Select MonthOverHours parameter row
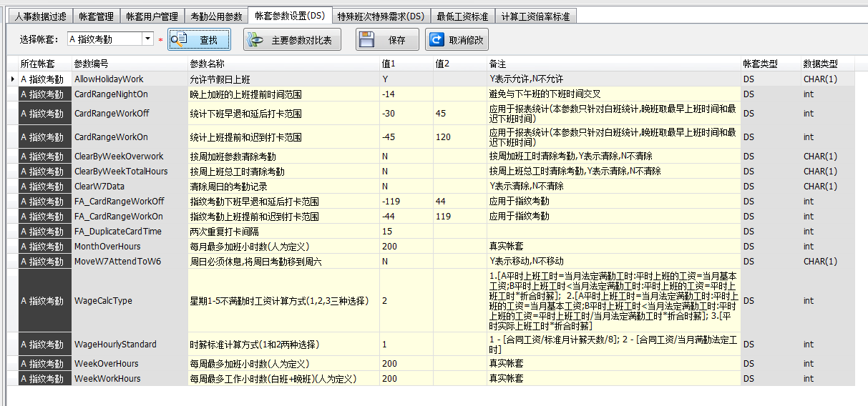This screenshot has width=868, height=406. [130, 246]
